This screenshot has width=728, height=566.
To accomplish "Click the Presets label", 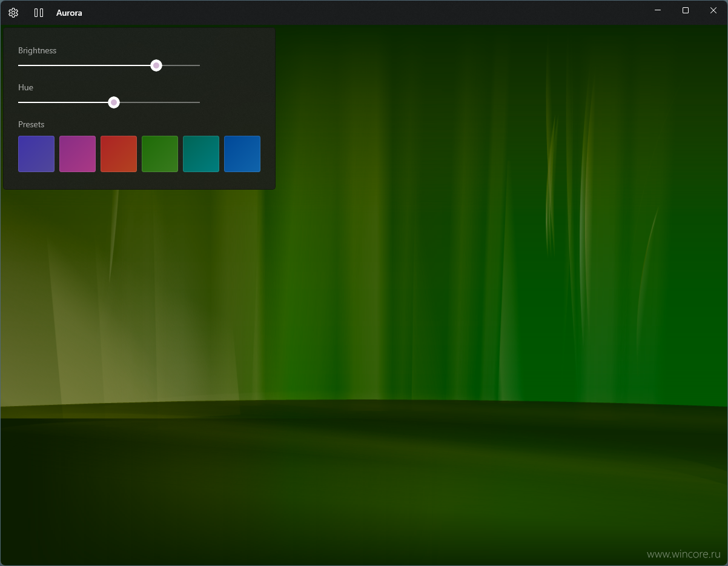I will pyautogui.click(x=31, y=124).
